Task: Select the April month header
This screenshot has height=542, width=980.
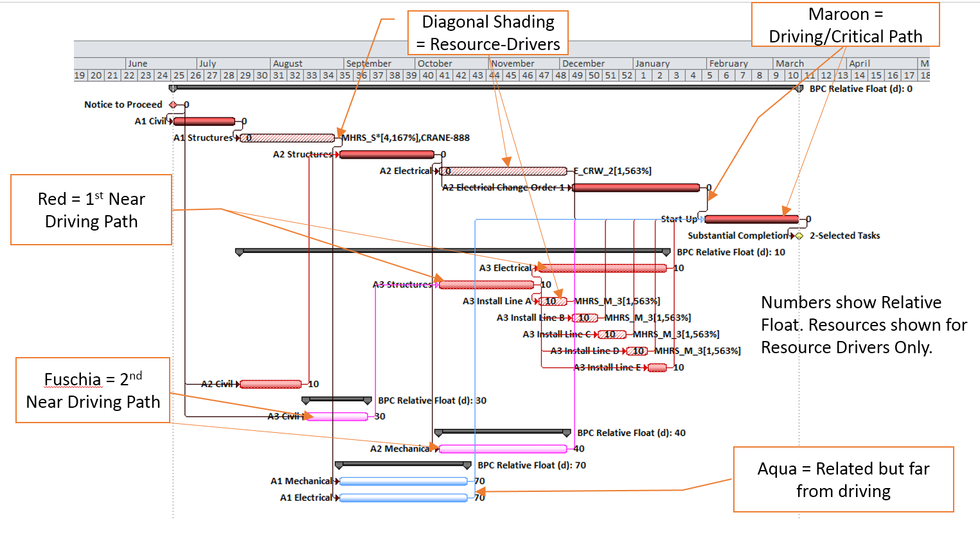Action: [x=882, y=64]
